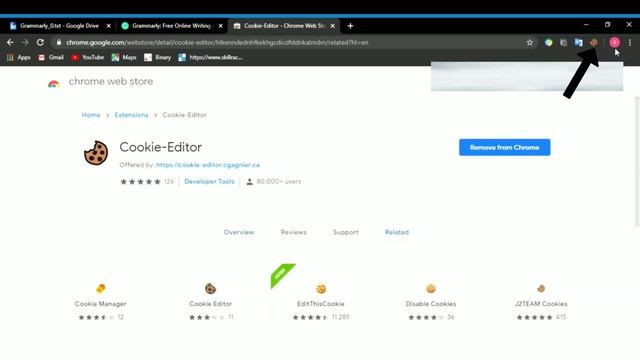The width and height of the screenshot is (640, 360).
Task: Close the Grammarly Free Online Writing tab
Action: click(221, 26)
